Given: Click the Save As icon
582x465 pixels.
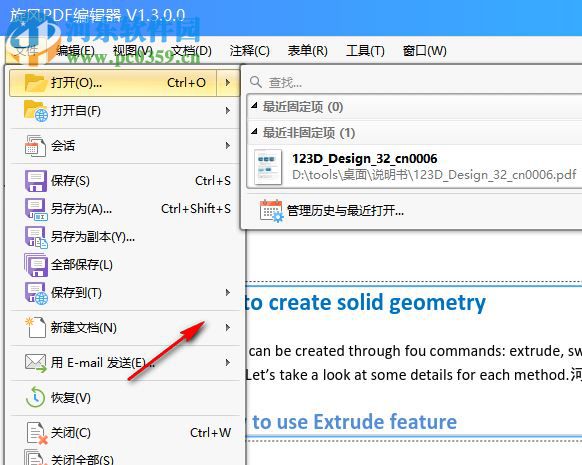Looking at the screenshot, I should coord(36,209).
